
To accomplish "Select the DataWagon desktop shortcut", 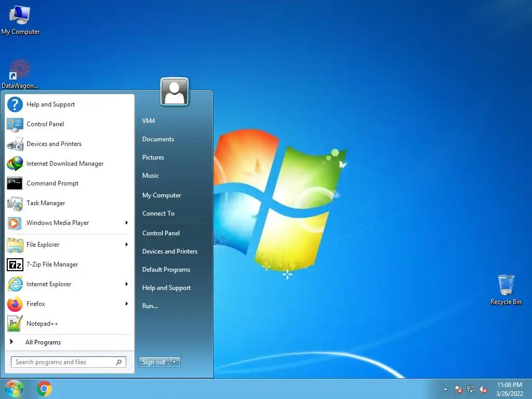I will 20,74.
